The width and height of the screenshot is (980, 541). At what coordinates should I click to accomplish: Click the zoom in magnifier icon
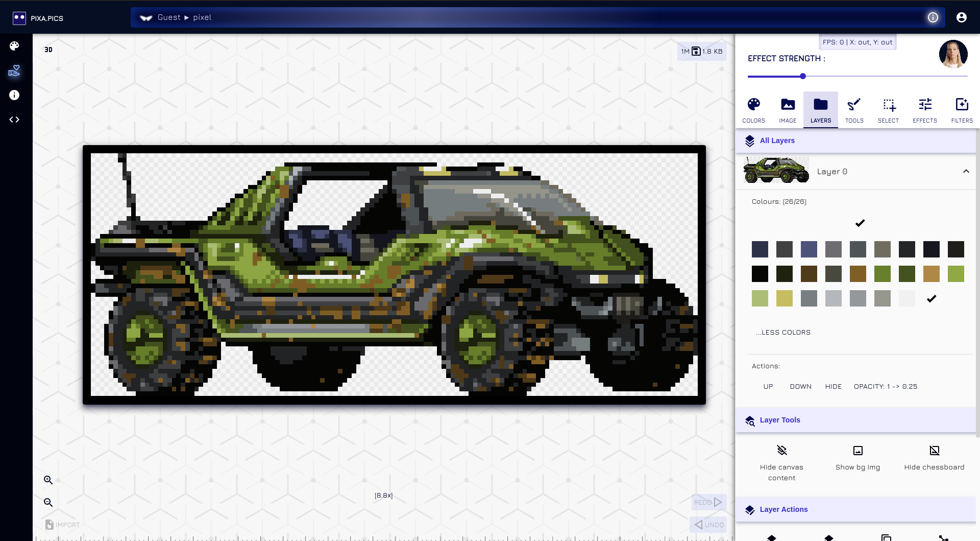pyautogui.click(x=48, y=480)
